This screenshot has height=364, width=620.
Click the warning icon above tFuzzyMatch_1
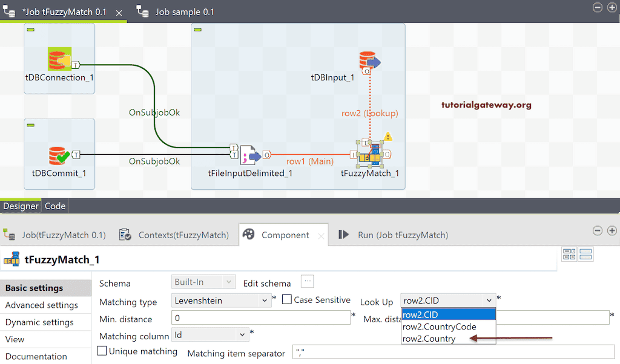[387, 137]
